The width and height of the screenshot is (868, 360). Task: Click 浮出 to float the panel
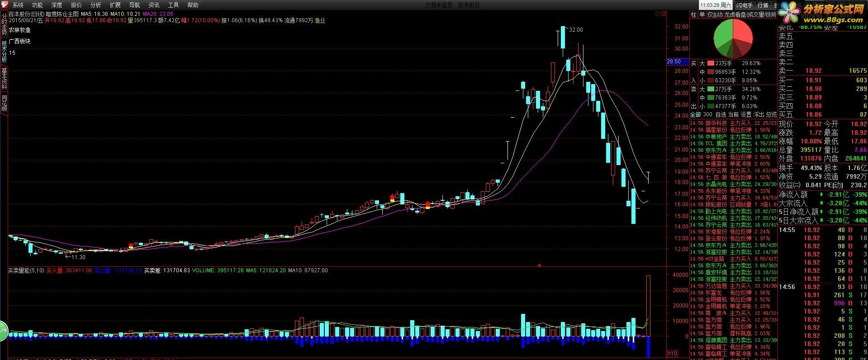tap(759, 114)
